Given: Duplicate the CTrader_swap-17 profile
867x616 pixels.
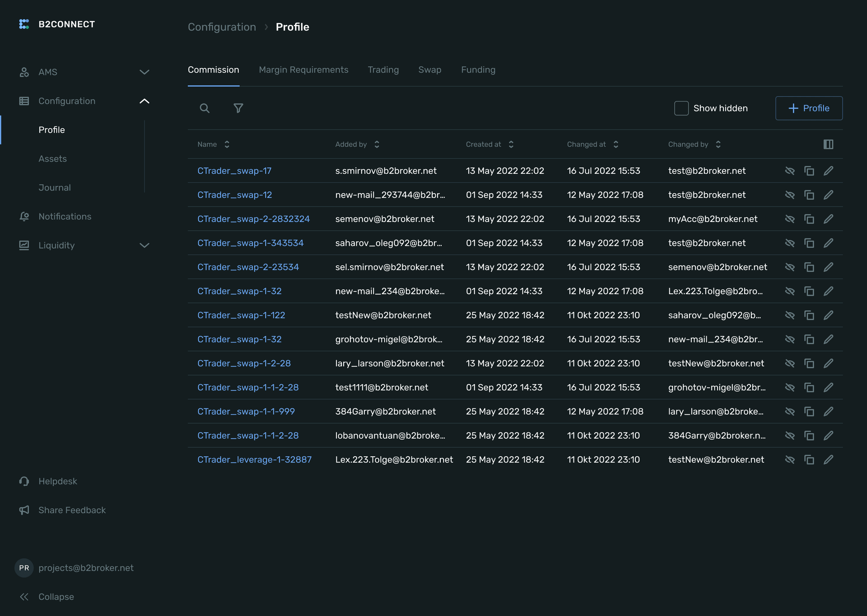Looking at the screenshot, I should pyautogui.click(x=809, y=171).
